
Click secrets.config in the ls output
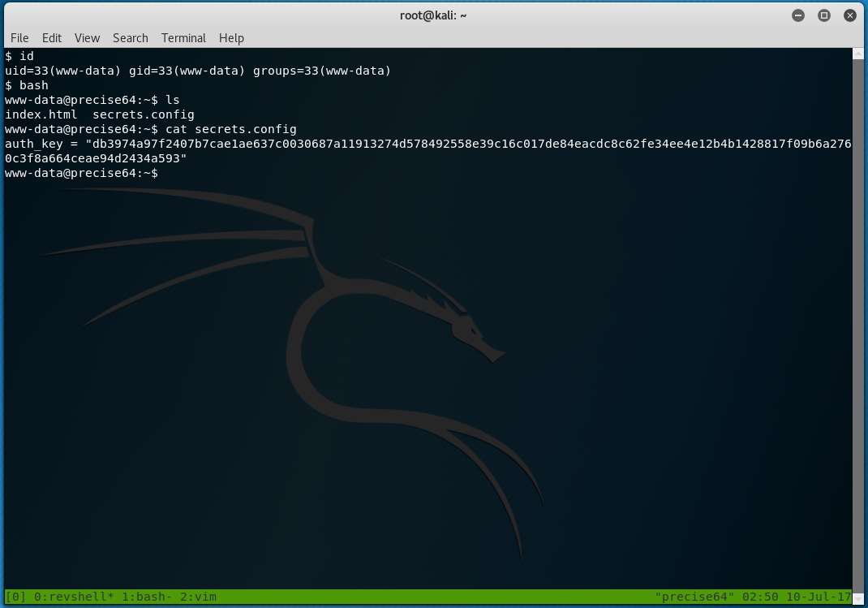pyautogui.click(x=144, y=114)
